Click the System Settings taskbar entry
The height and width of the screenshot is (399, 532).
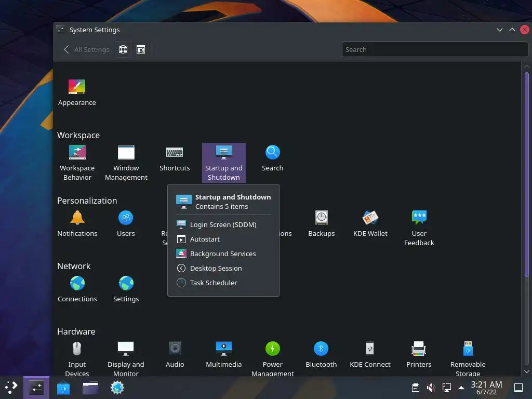coord(36,388)
